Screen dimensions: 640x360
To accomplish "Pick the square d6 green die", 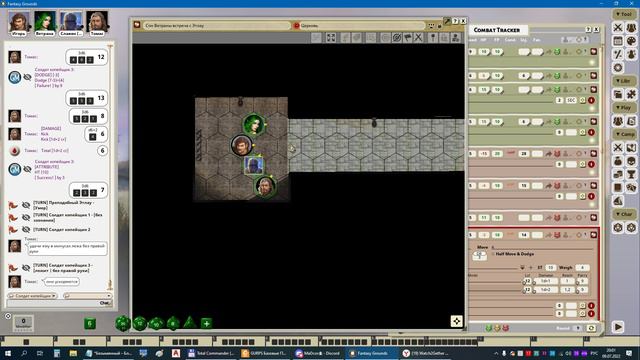I will (90, 324).
